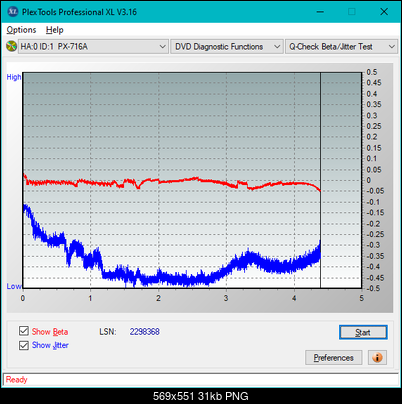Click the High jitter axis label
Viewport: 402px width, 404px height.
(x=14, y=77)
